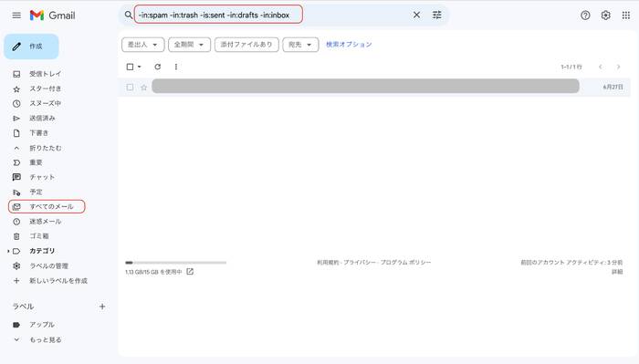Collapse the list with 折りたたむ
The width and height of the screenshot is (639, 364).
(46, 148)
